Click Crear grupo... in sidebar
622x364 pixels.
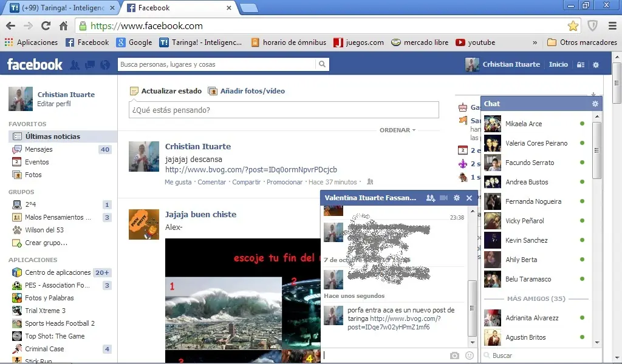tap(46, 243)
